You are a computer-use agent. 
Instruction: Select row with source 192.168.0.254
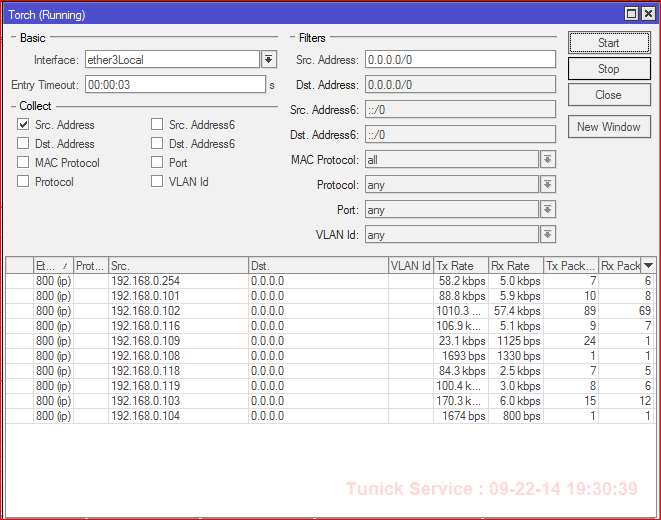click(x=330, y=281)
